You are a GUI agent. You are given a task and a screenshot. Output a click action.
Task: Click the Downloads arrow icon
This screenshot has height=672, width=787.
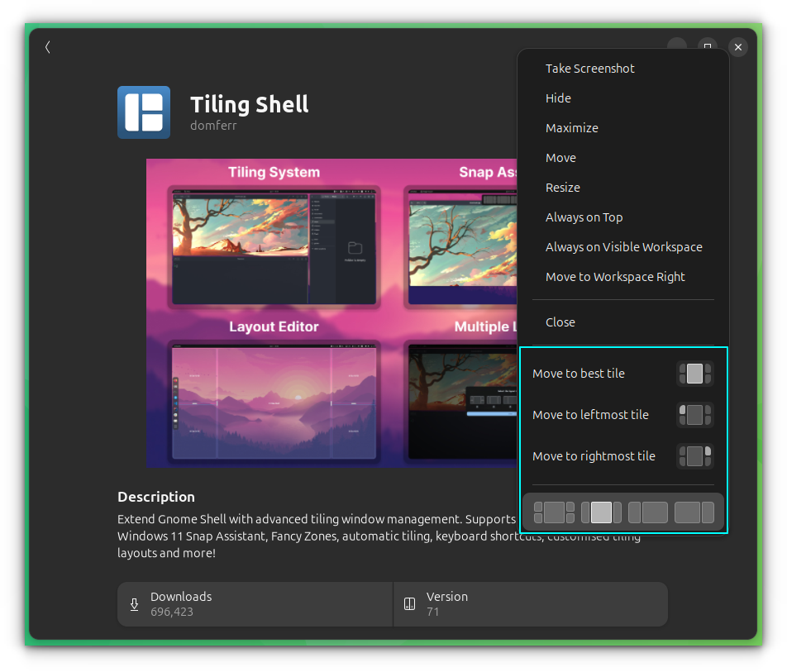point(134,604)
